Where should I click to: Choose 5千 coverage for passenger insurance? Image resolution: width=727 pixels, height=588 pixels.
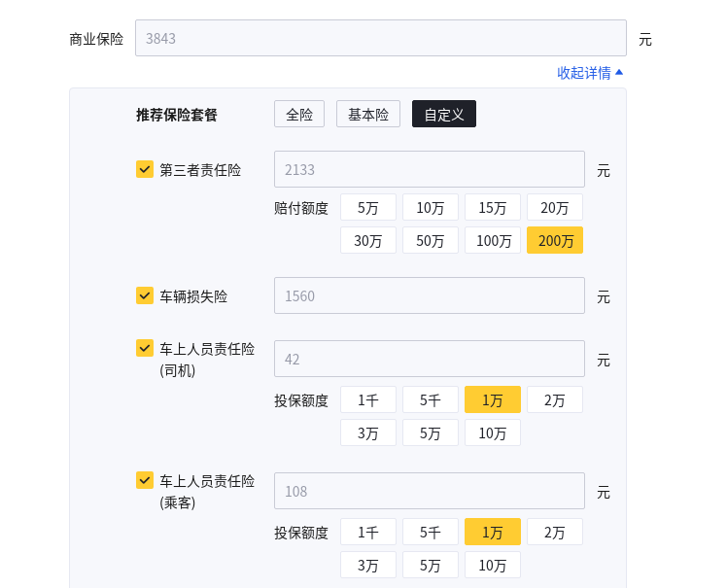(x=431, y=532)
